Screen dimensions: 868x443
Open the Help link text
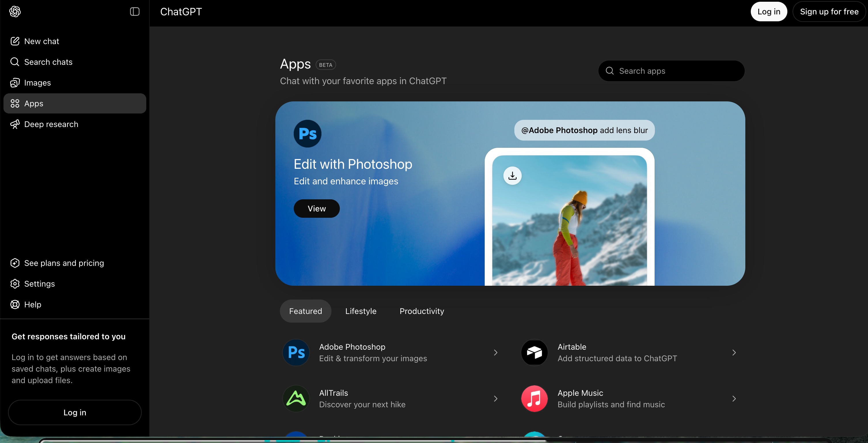[x=33, y=304]
